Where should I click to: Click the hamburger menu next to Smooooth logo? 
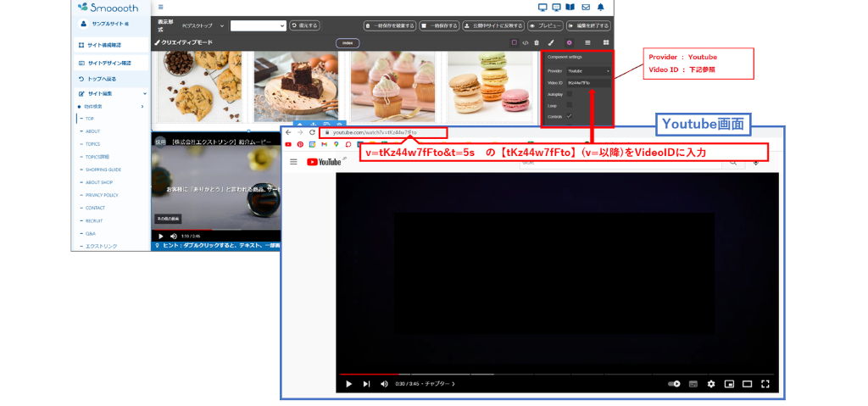pyautogui.click(x=160, y=7)
